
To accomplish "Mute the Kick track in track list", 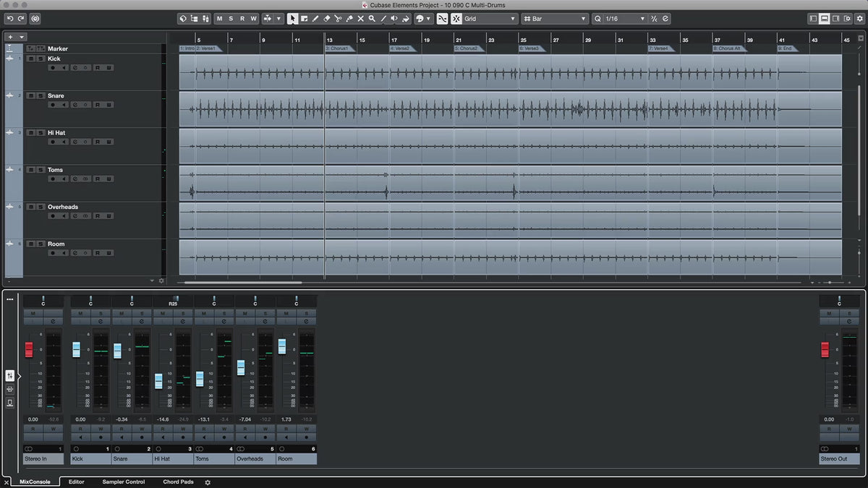I will click(x=30, y=59).
